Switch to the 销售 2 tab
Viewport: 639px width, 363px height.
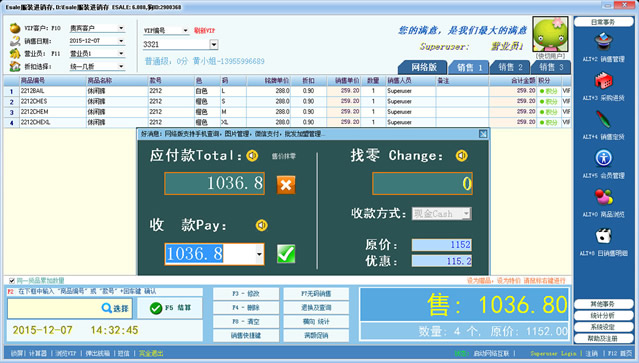pyautogui.click(x=510, y=67)
